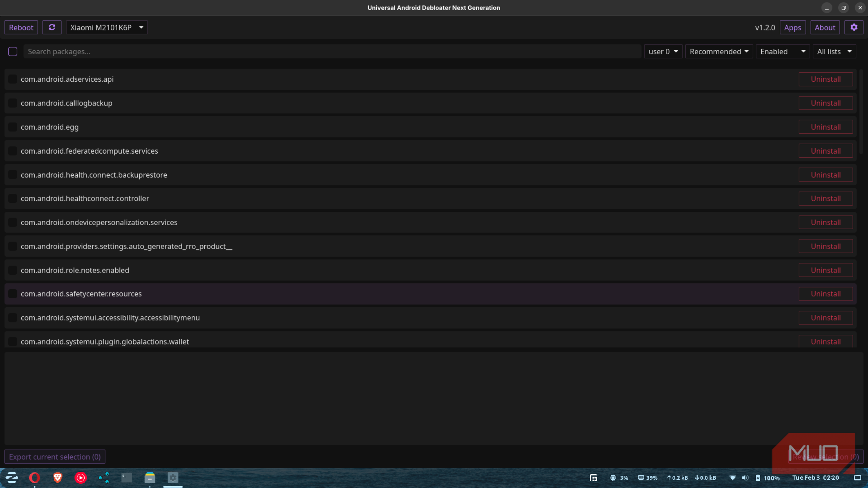Switch to the Apps view
Screen dimensions: 868x488
click(x=792, y=27)
